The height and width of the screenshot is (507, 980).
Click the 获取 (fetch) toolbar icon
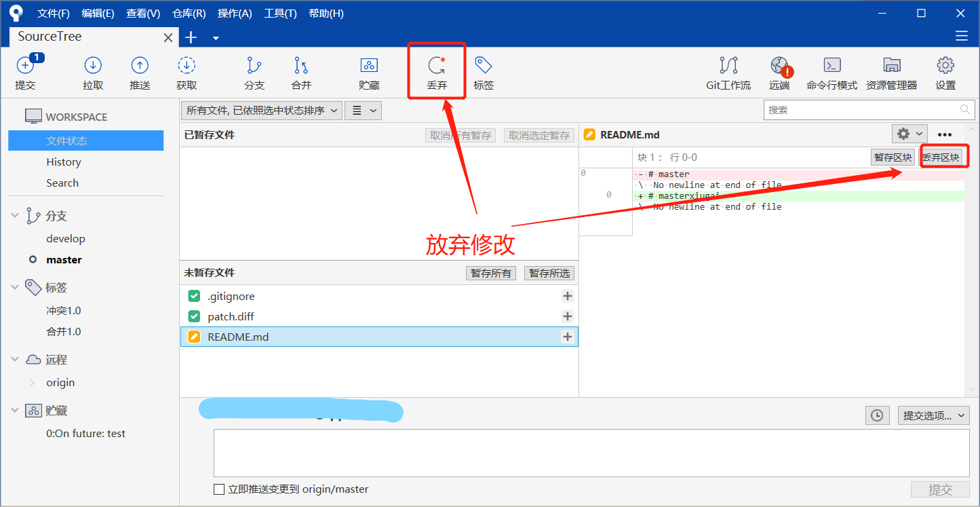tap(187, 73)
